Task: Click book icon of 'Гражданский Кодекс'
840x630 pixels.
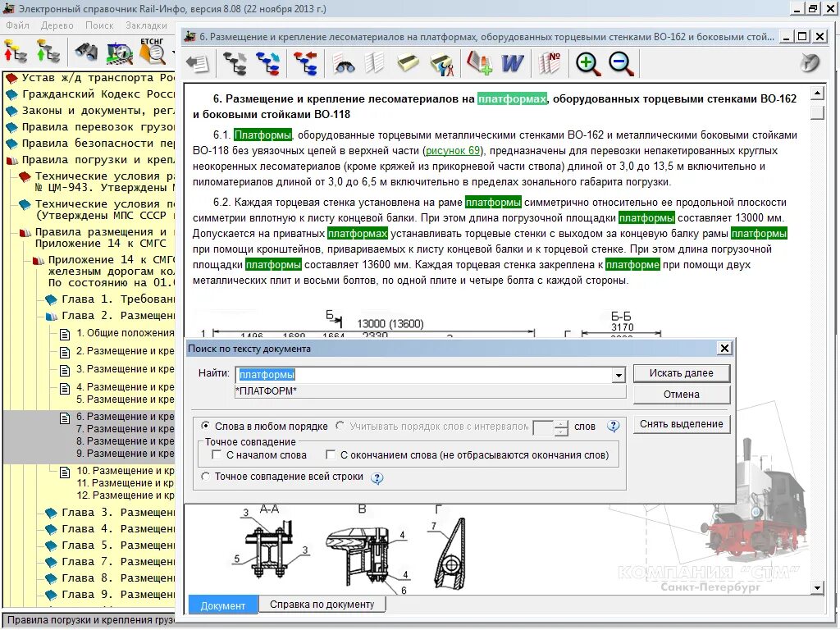Action: pyautogui.click(x=11, y=95)
